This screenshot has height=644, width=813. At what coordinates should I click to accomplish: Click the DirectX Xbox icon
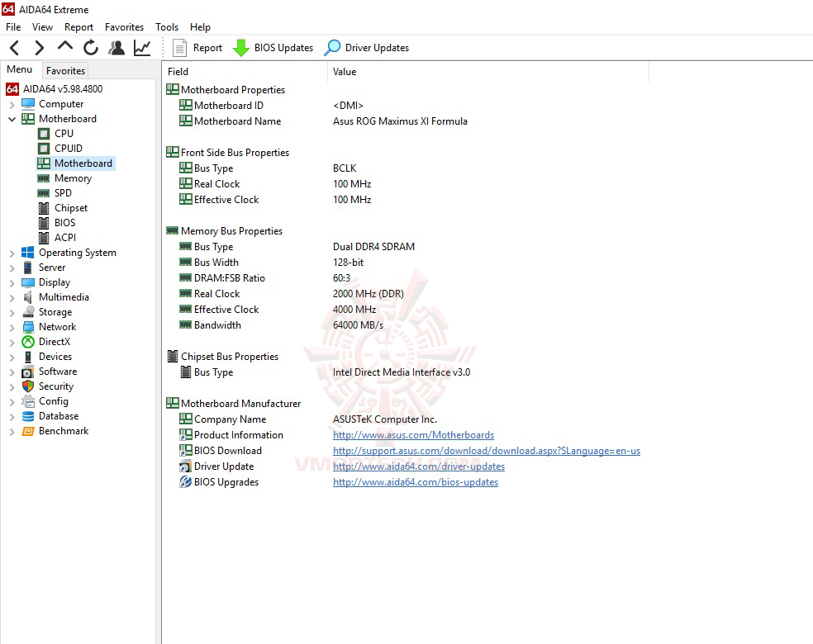click(28, 342)
